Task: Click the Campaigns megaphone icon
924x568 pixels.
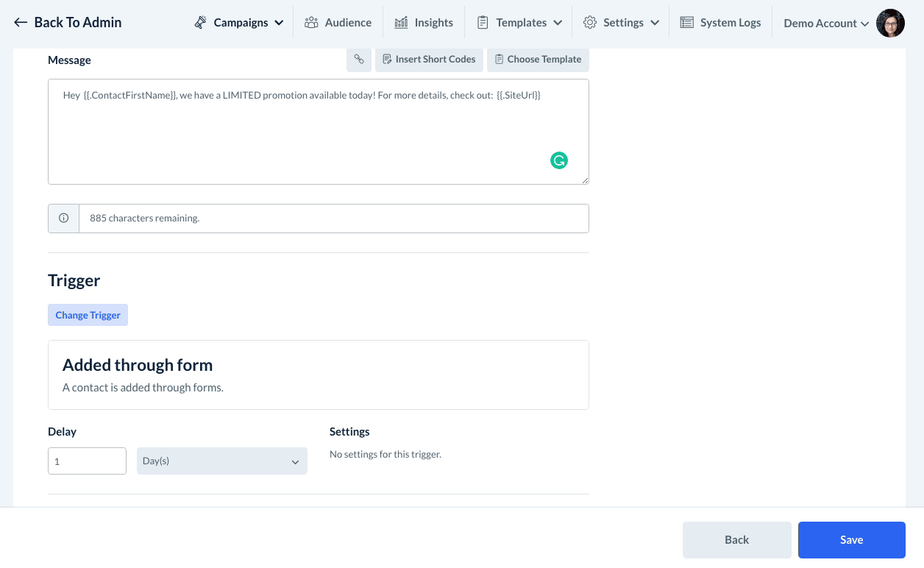Action: tap(201, 23)
